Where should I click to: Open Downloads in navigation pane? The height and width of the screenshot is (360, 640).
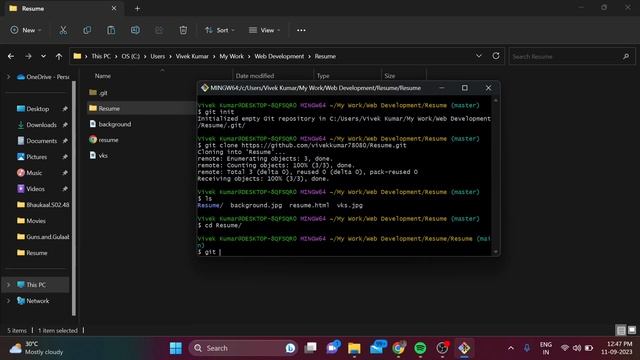pyautogui.click(x=41, y=125)
